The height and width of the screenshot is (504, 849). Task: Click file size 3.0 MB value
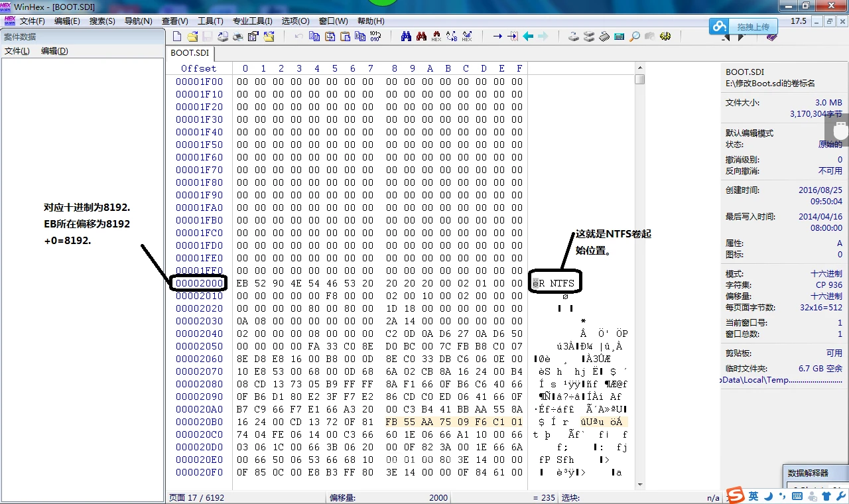[828, 103]
